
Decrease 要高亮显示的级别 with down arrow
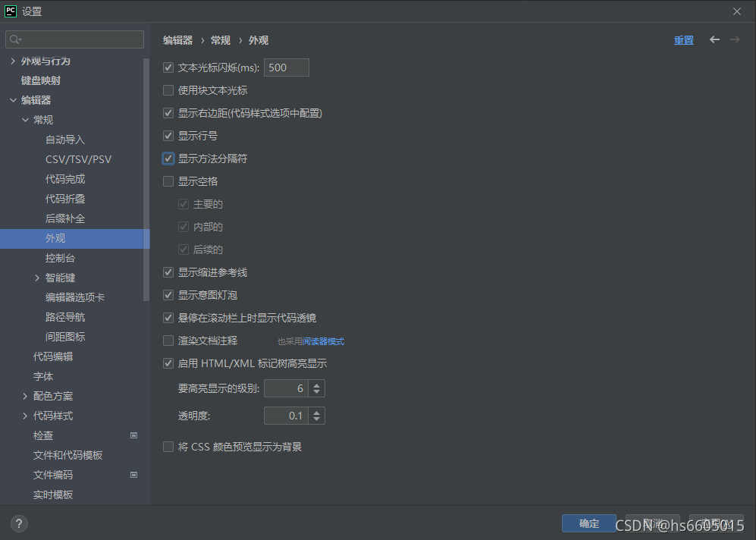point(317,392)
